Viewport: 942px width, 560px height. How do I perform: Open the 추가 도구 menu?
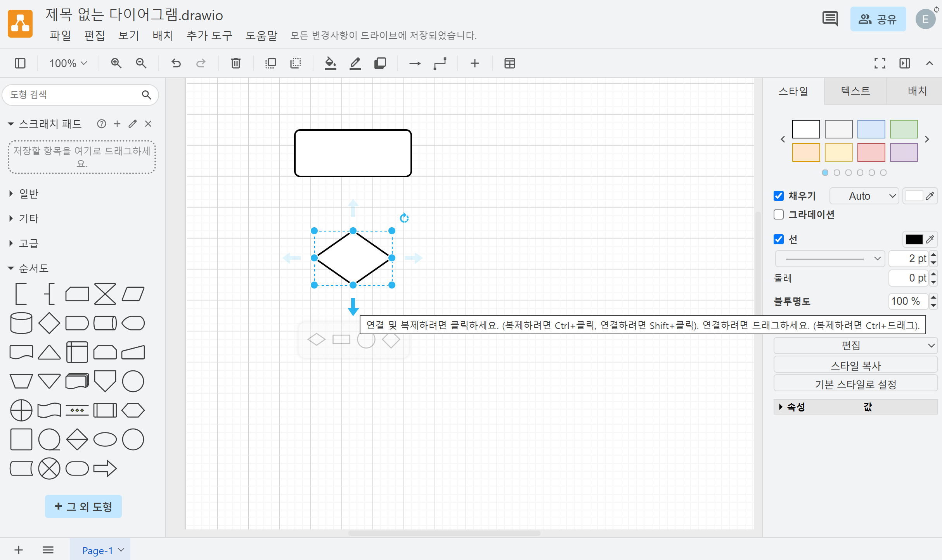coord(210,35)
